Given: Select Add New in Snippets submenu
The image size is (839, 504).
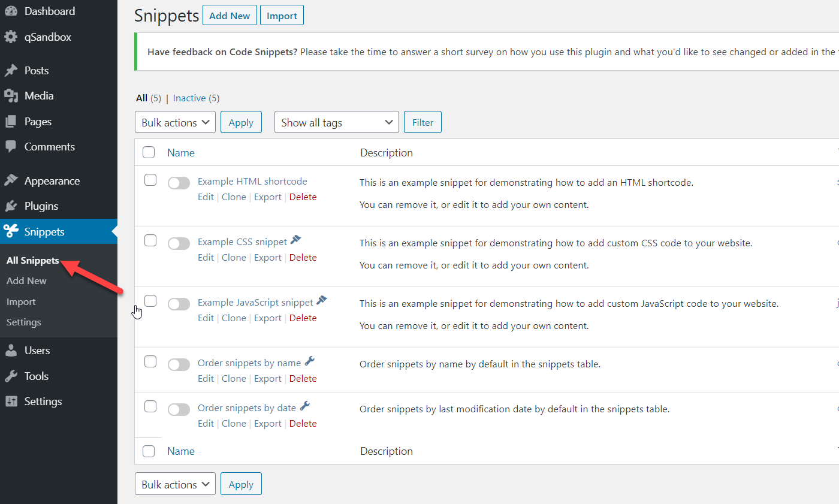Looking at the screenshot, I should coord(26,281).
